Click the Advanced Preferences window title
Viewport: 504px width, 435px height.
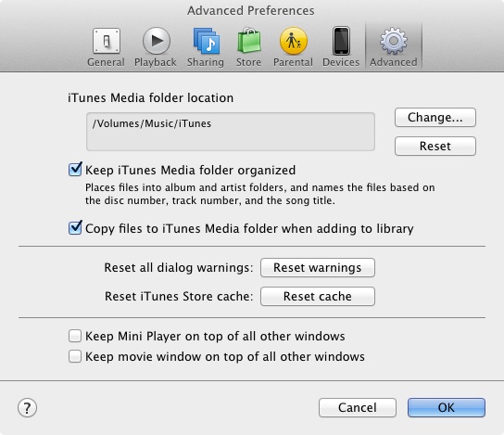tap(251, 10)
